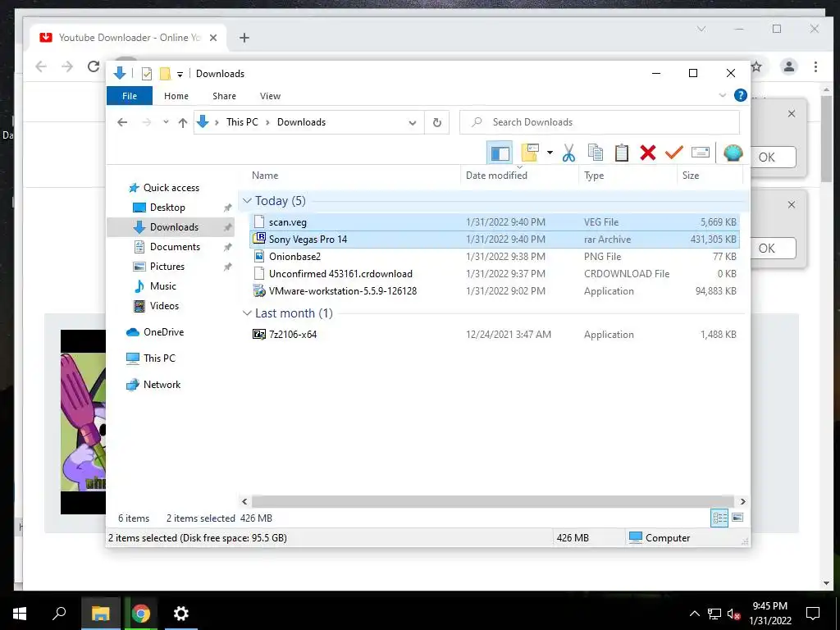
Task: Click the Rename icon in toolbar
Action: 701,153
